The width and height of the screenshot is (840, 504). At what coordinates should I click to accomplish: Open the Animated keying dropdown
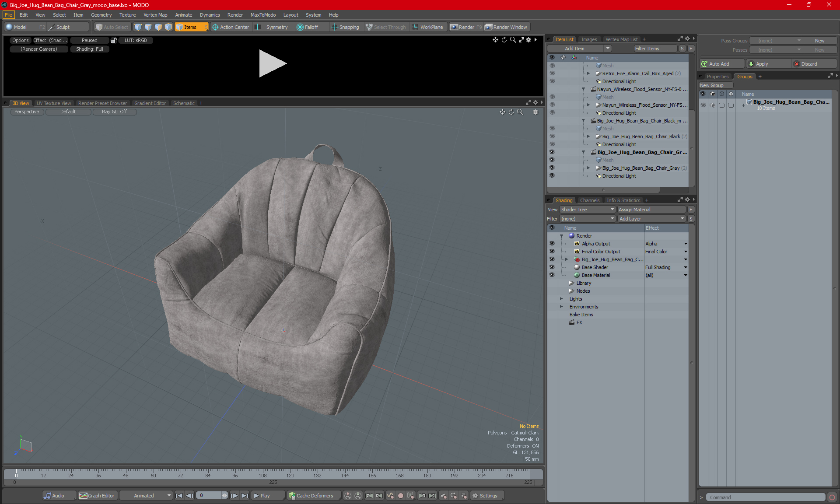(x=147, y=496)
